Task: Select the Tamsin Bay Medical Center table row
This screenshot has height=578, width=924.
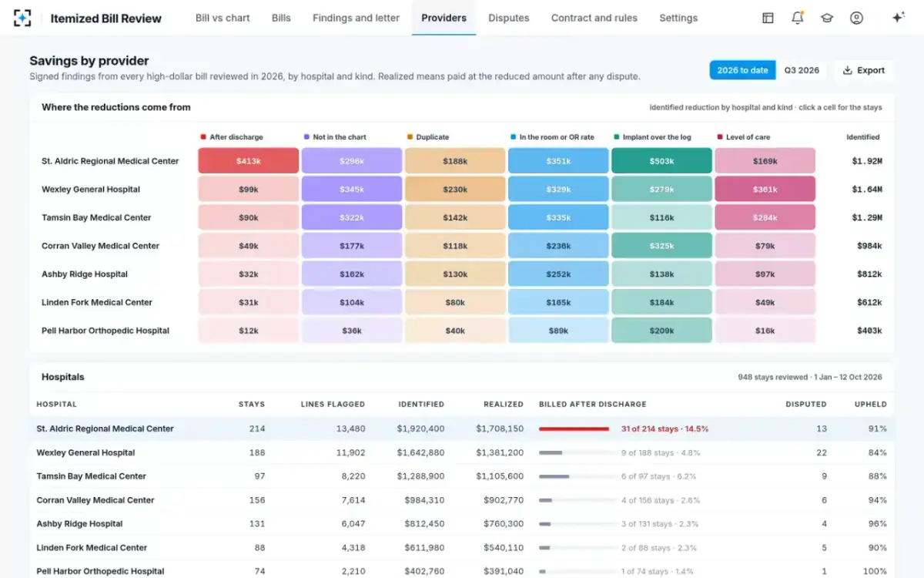Action: click(x=462, y=476)
